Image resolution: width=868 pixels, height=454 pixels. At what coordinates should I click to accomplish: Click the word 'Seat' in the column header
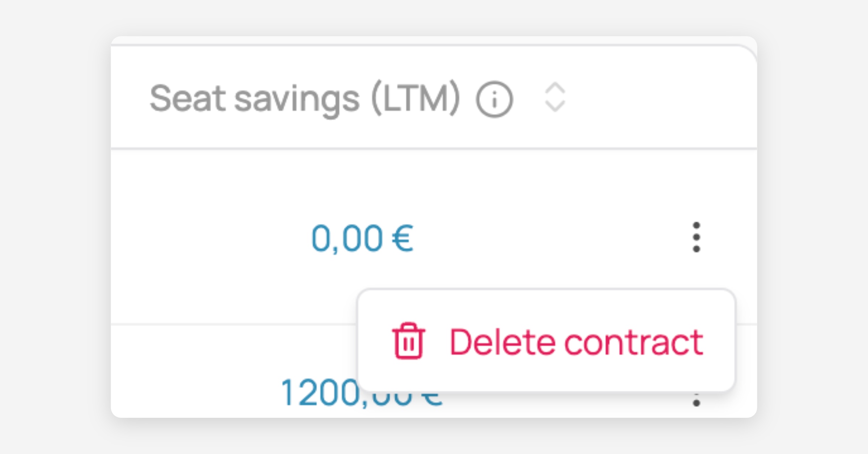[x=188, y=98]
